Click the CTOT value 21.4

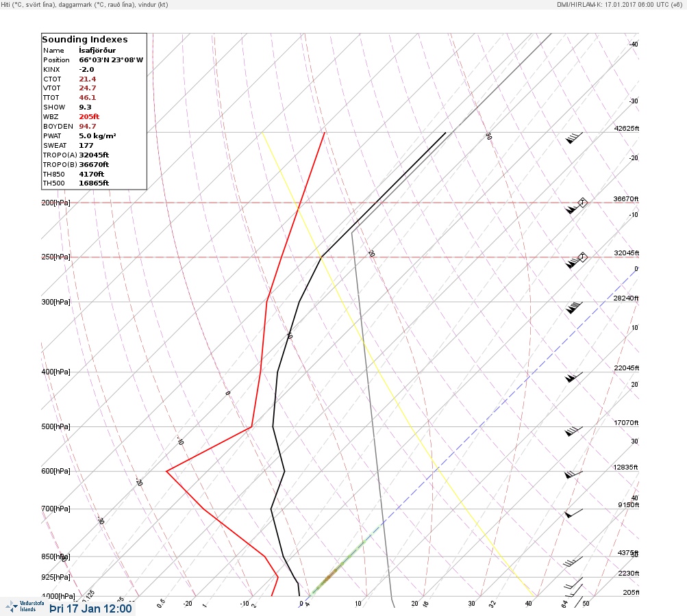88,79
